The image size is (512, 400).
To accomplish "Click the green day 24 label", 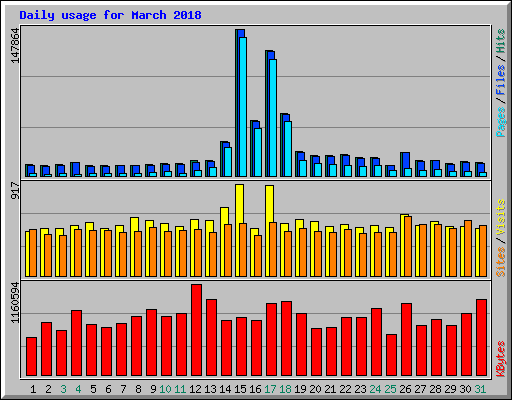I will [375, 389].
